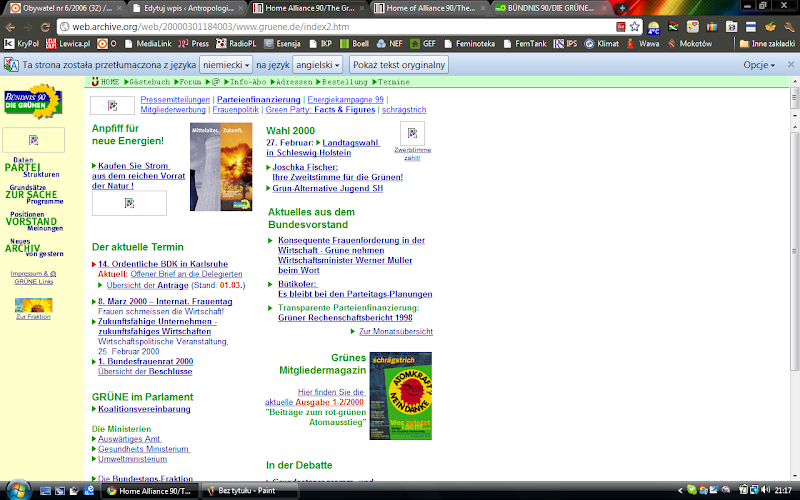Bookmark this page with the star icon
This screenshot has height=500, width=800.
pos(635,27)
